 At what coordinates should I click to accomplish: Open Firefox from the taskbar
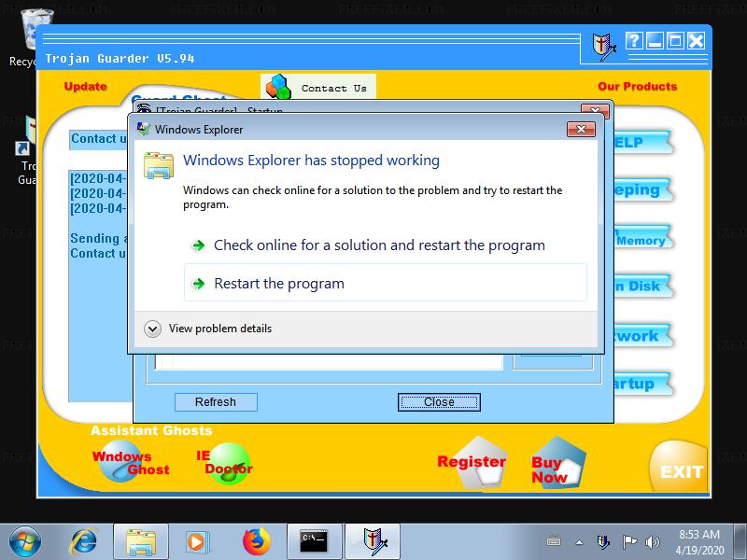(256, 541)
